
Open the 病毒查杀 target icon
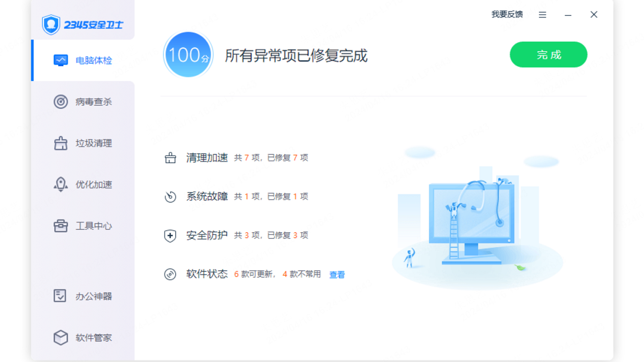[60, 102]
